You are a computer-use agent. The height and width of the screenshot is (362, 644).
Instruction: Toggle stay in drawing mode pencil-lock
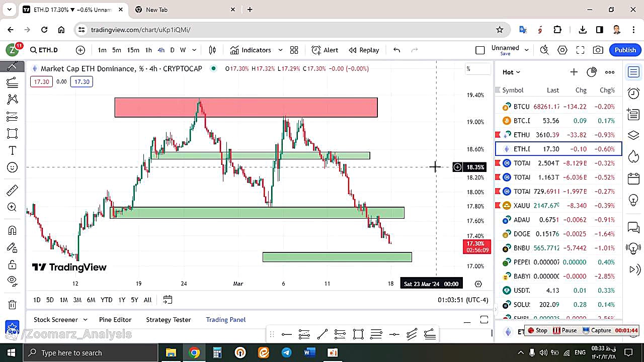click(12, 247)
